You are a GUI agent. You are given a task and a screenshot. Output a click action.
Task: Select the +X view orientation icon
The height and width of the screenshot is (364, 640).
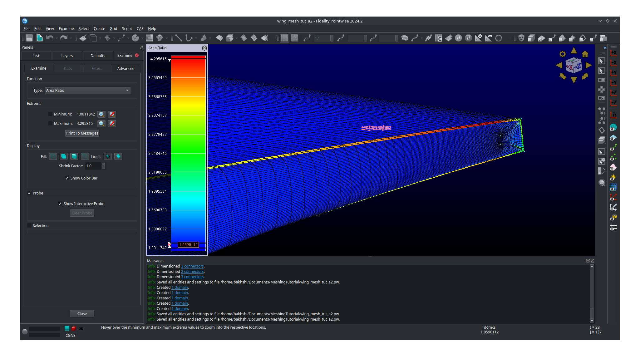click(613, 53)
